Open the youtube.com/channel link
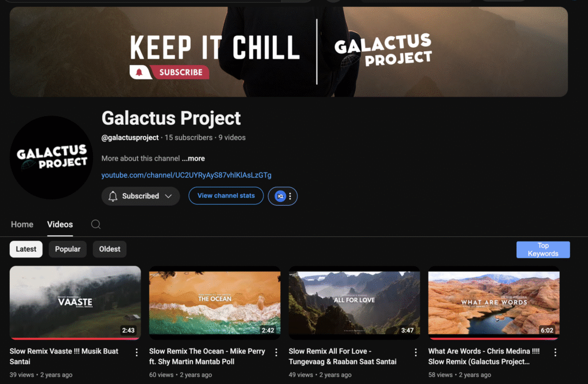588x384 pixels. point(187,175)
